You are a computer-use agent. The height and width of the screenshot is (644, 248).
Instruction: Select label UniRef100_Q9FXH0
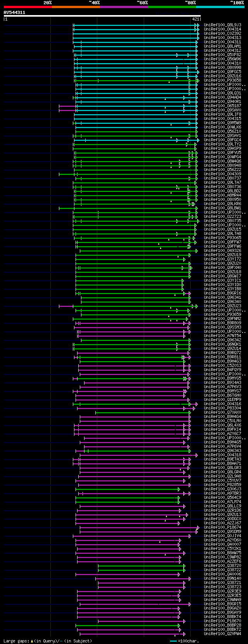pyautogui.click(x=222, y=267)
